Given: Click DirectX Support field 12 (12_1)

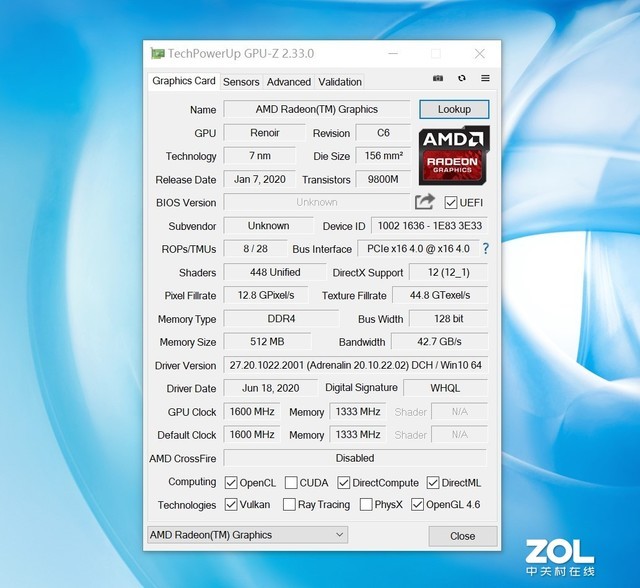Looking at the screenshot, I should (x=449, y=272).
